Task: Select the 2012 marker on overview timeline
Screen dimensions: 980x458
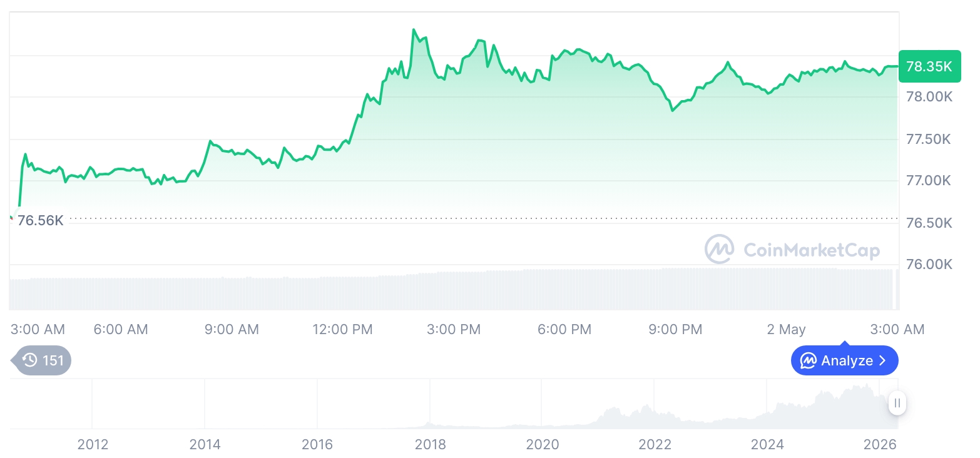Action: [93, 444]
